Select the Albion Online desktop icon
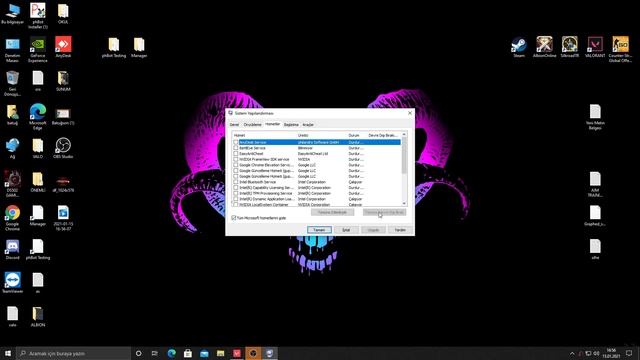The width and height of the screenshot is (640, 360). click(544, 47)
